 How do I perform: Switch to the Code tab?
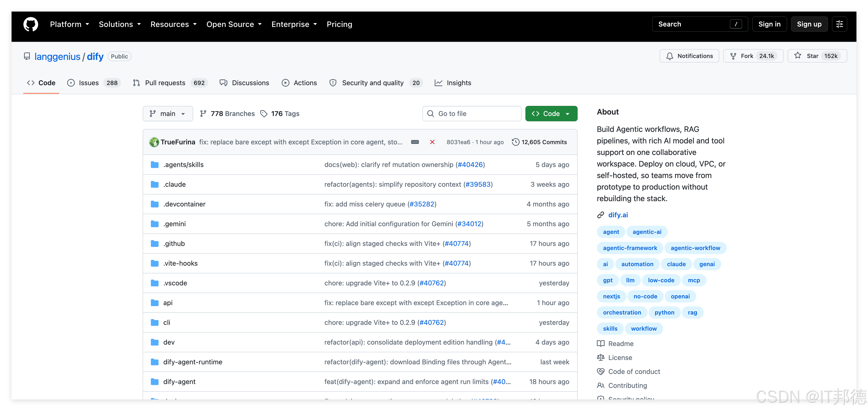click(x=41, y=83)
